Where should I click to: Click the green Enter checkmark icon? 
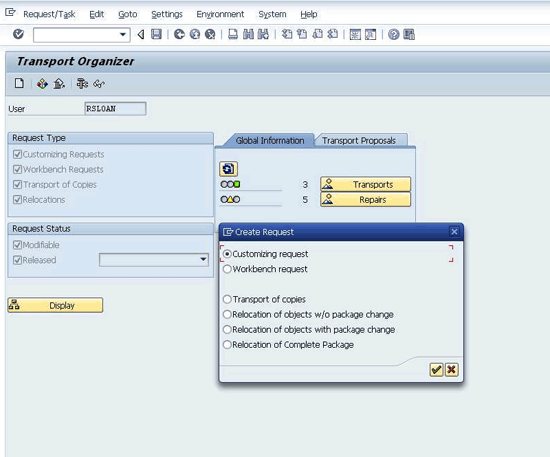point(18,34)
